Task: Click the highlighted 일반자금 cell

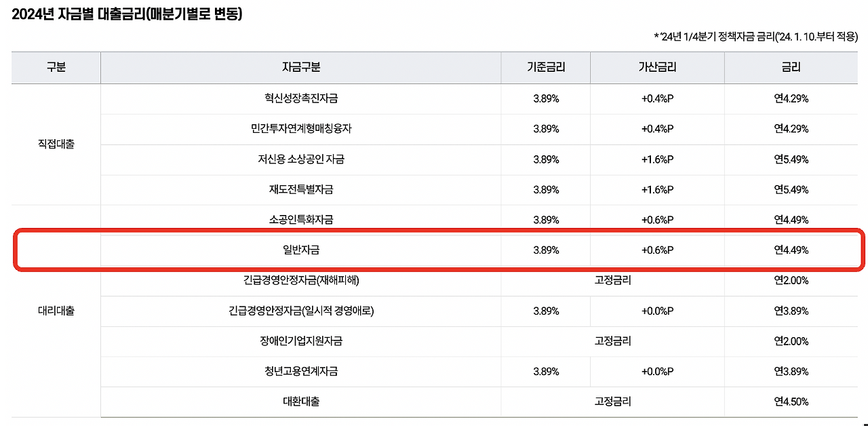Action: pos(301,250)
